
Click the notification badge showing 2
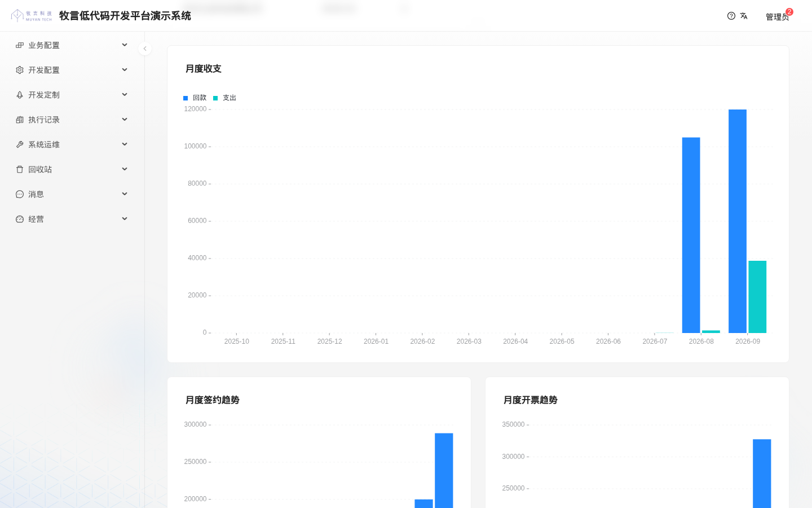[x=789, y=12]
